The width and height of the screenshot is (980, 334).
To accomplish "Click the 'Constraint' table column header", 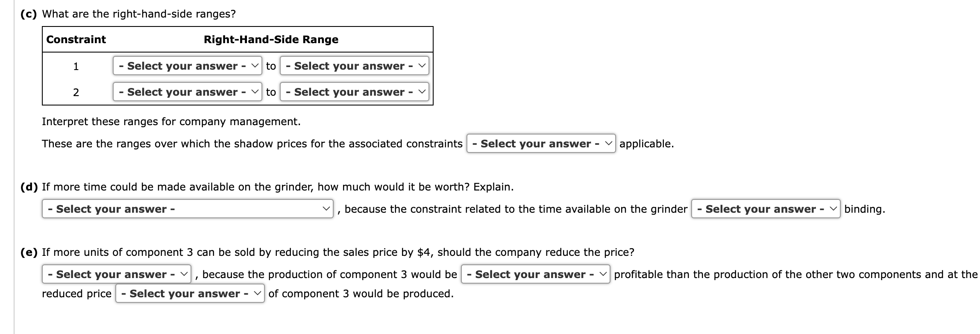I will tap(76, 39).
